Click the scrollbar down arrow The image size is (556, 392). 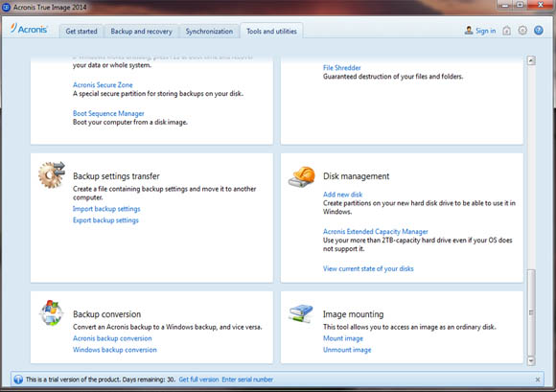click(x=531, y=360)
